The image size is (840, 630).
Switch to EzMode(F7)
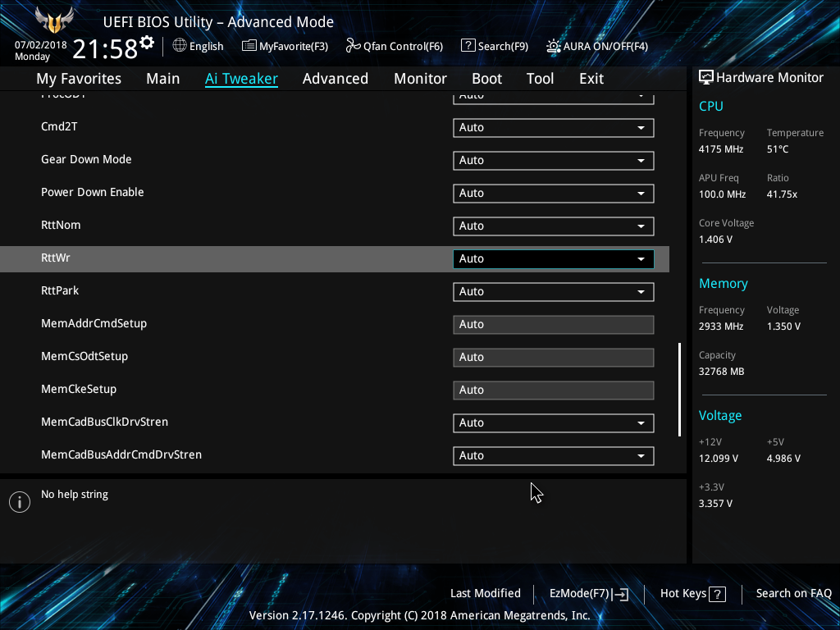coord(589,594)
